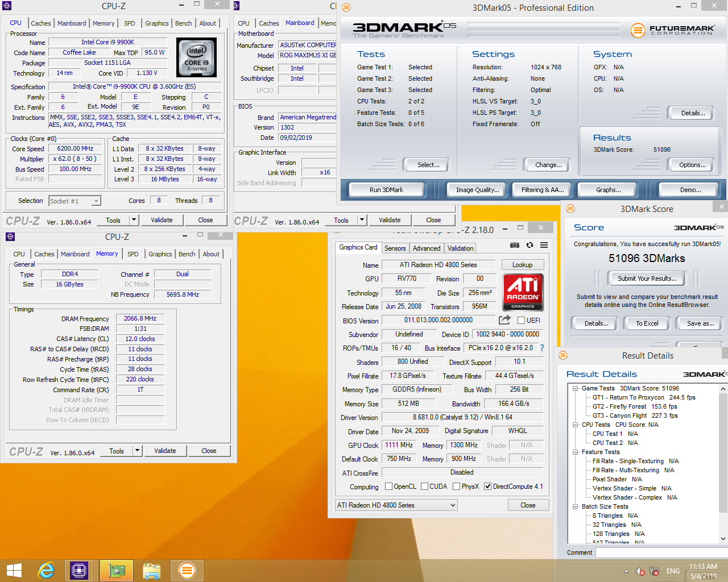Open the Tools dropdown arrow in Memory CPU-Z window
728x582 pixels.
click(x=137, y=451)
